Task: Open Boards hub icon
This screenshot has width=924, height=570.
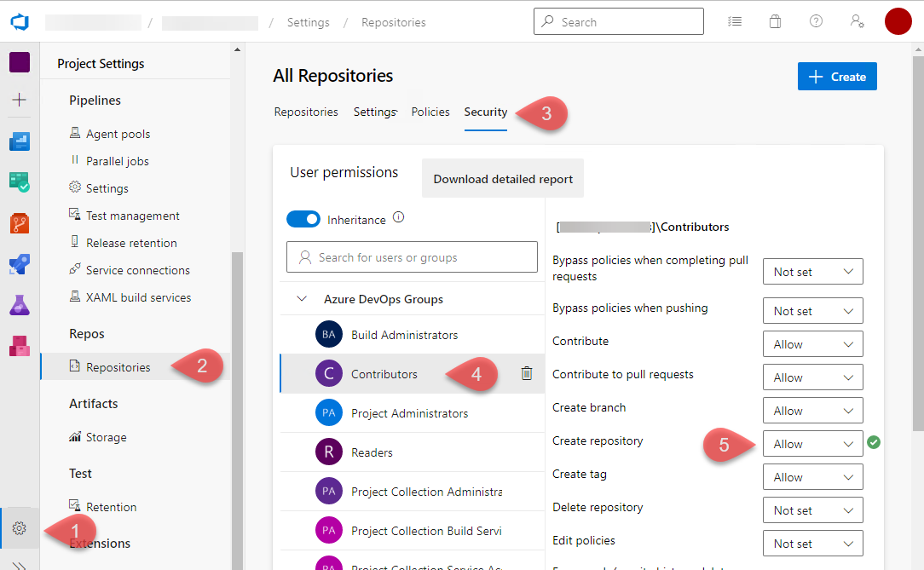Action: pos(20,182)
